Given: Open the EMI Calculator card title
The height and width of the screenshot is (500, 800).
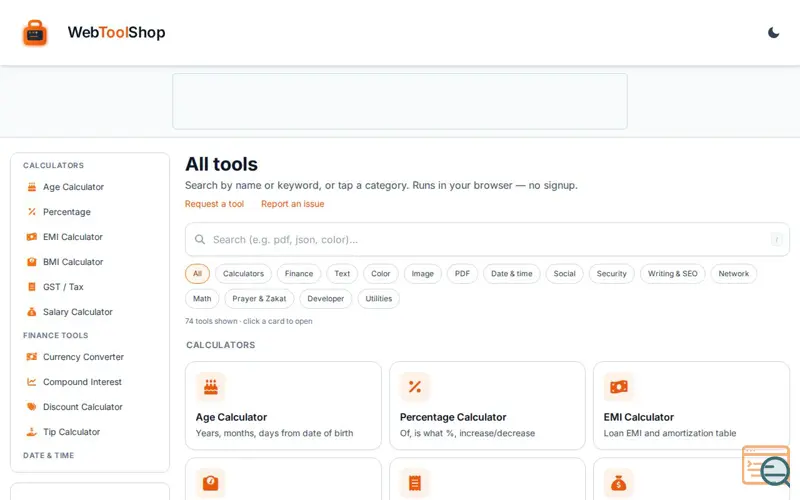Looking at the screenshot, I should tap(639, 417).
